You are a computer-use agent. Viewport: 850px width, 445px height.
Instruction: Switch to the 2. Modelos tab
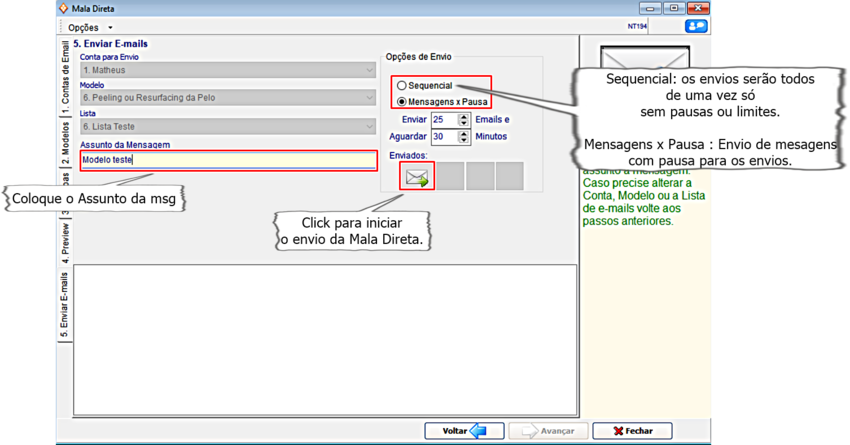coord(66,144)
